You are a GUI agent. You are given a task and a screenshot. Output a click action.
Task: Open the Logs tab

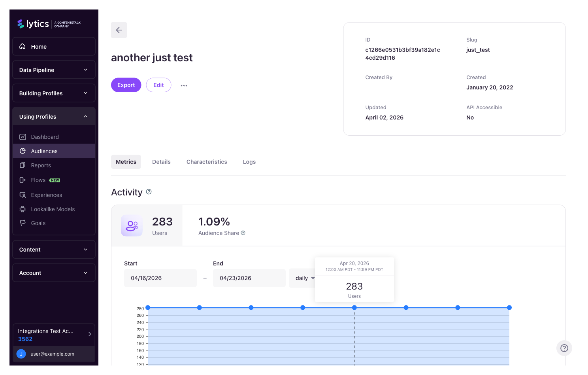tap(249, 162)
